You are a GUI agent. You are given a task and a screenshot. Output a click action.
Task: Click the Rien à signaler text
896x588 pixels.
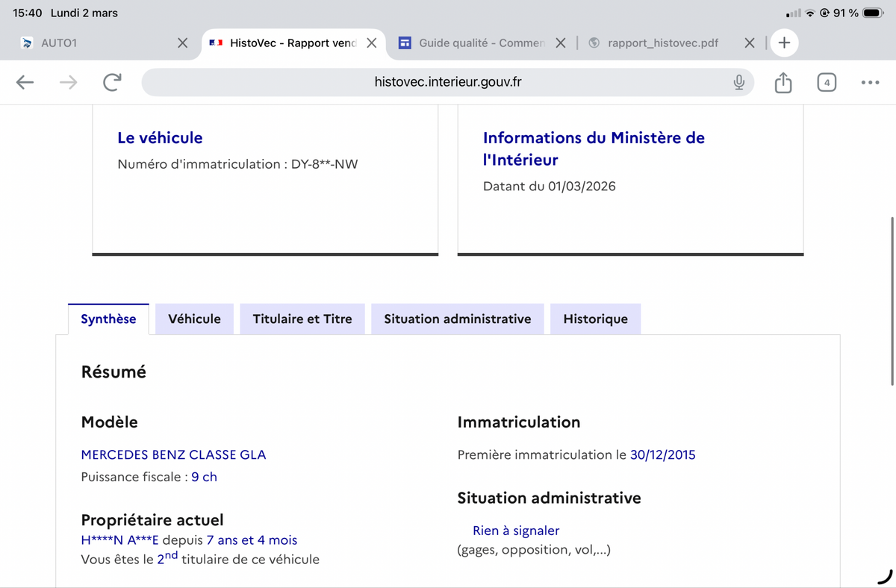[516, 531]
